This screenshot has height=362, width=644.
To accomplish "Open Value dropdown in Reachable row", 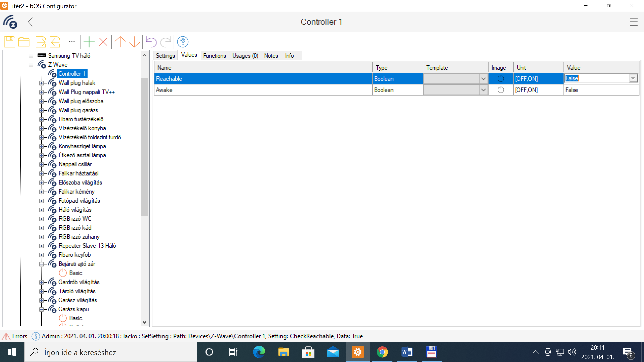I will coord(633,79).
